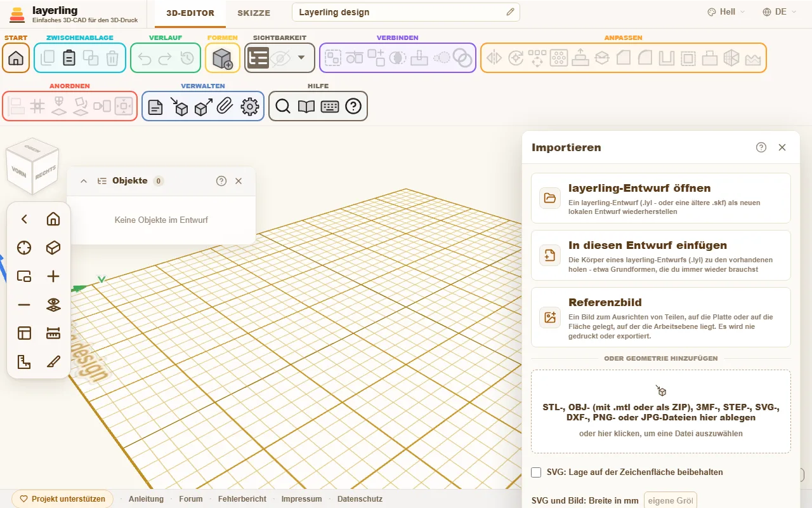The width and height of the screenshot is (812, 508).
Task: Click the crosshair target icon in the view palette
Action: point(24,248)
